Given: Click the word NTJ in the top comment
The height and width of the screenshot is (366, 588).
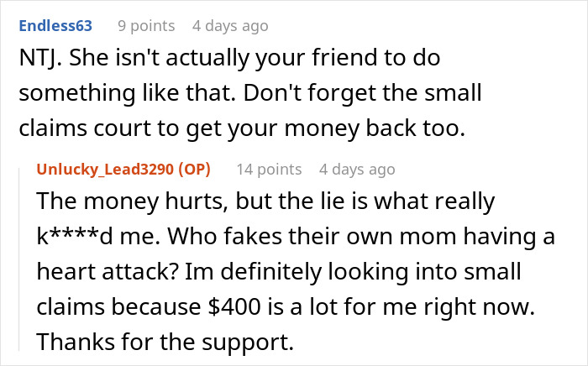Looking at the screenshot, I should pyautogui.click(x=34, y=60).
